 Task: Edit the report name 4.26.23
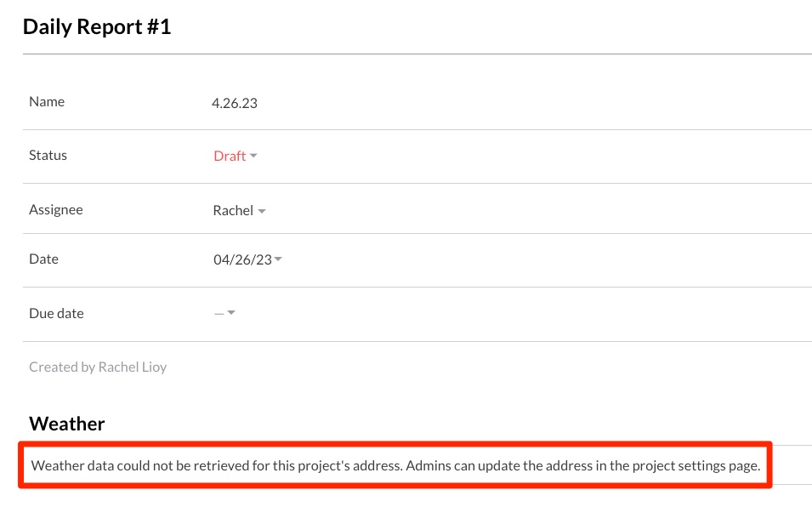pyautogui.click(x=235, y=104)
